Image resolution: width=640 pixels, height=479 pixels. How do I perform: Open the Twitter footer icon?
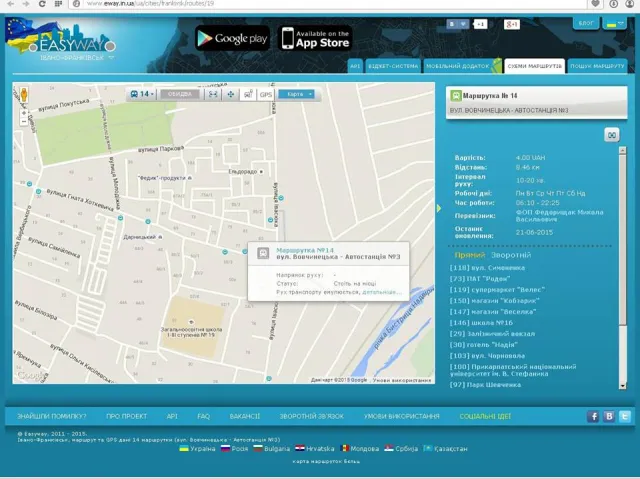pyautogui.click(x=624, y=417)
